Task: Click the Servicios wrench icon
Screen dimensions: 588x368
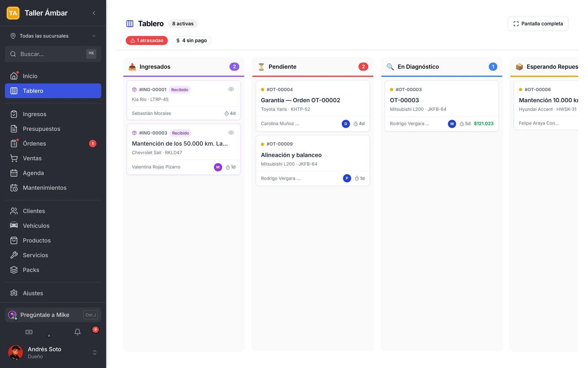Action: [x=14, y=255]
